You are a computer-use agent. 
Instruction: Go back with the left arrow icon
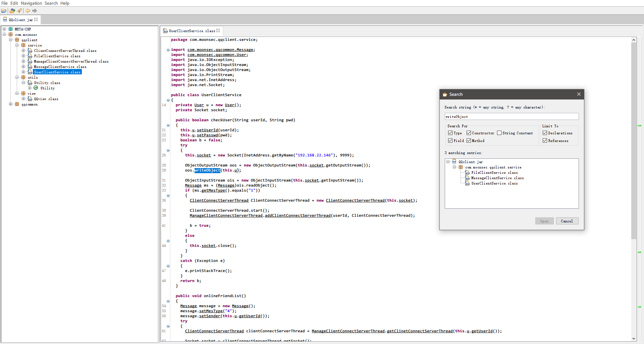28,11
